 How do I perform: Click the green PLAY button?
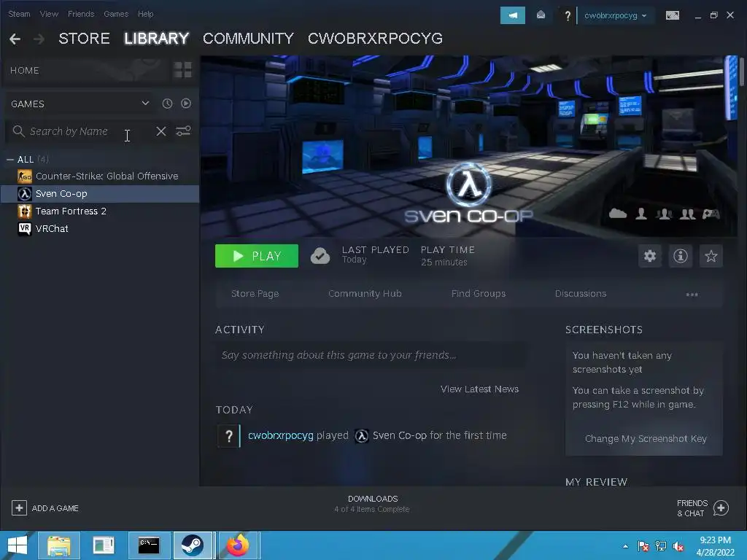point(257,256)
